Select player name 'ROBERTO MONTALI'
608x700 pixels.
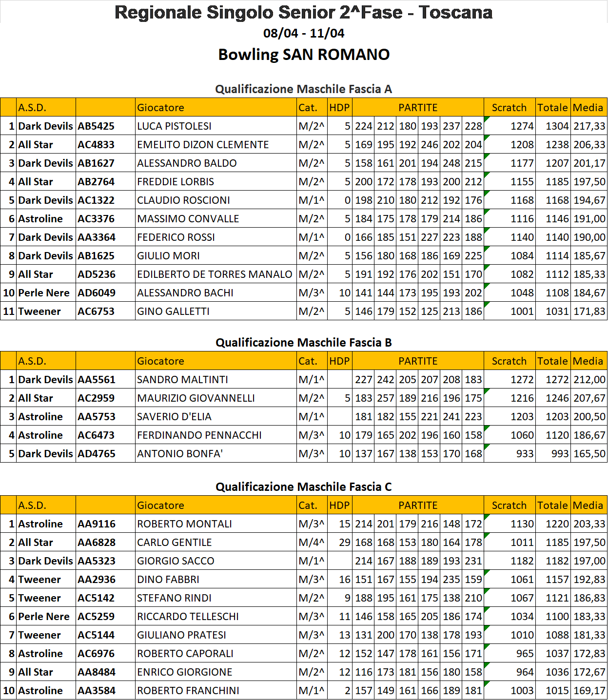(184, 524)
